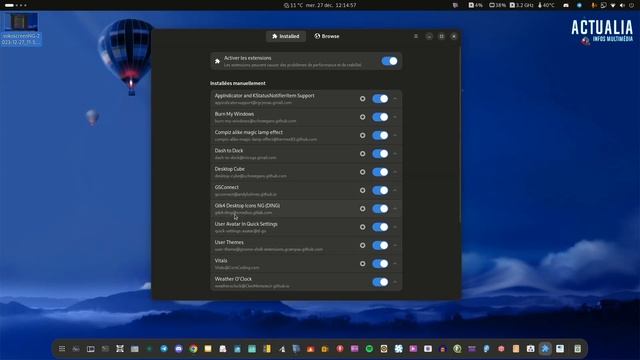Disable AppIndicator and KStatusNotifierItem Support extension
The image size is (640, 360).
pyautogui.click(x=380, y=99)
